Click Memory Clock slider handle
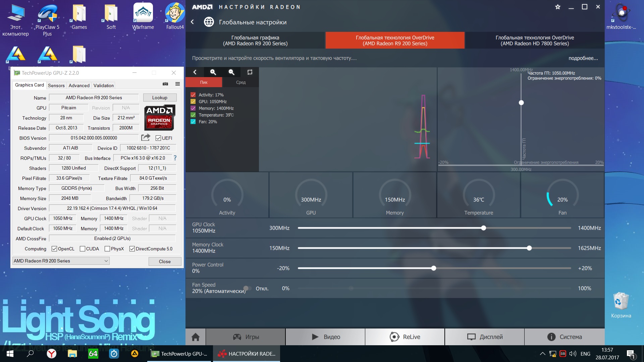Image resolution: width=644 pixels, height=362 pixels. 529,248
